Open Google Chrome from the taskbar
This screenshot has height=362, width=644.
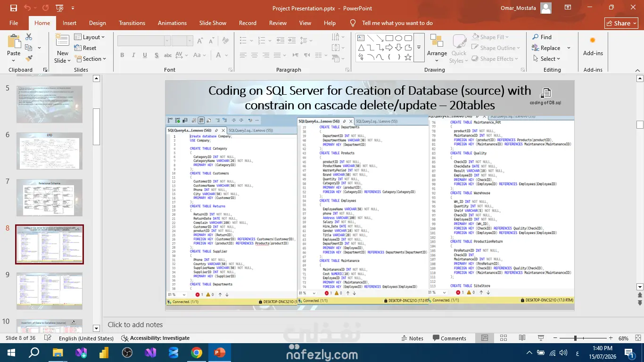197,353
